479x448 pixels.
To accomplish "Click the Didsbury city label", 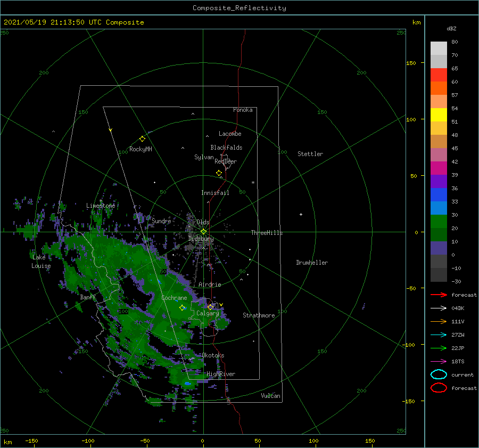I will 201,239.
